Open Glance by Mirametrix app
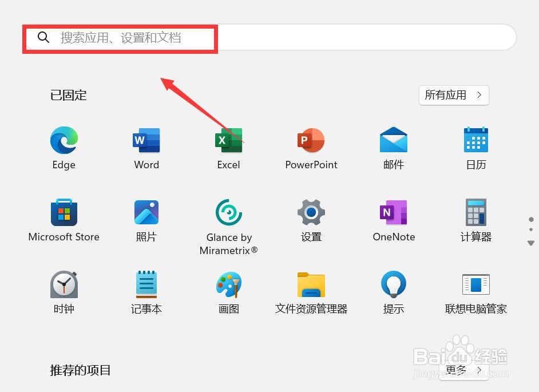Screen dimensions: 539x392 [x=229, y=227]
